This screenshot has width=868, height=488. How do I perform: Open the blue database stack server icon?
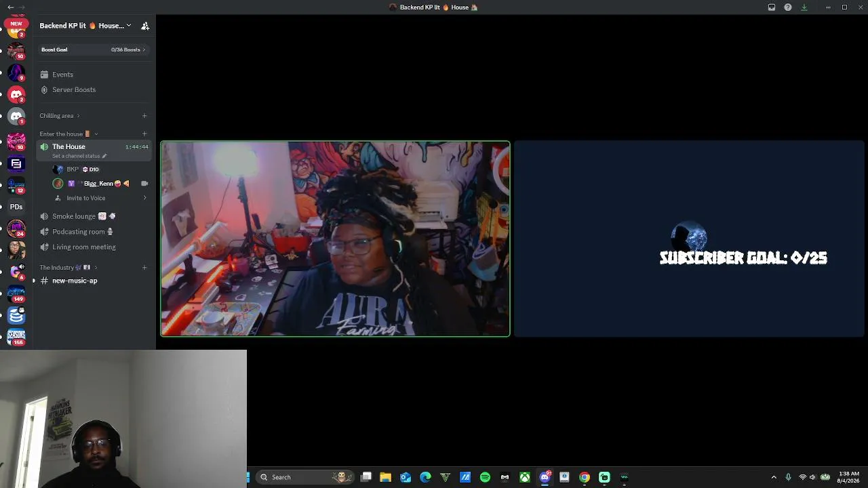tap(16, 315)
